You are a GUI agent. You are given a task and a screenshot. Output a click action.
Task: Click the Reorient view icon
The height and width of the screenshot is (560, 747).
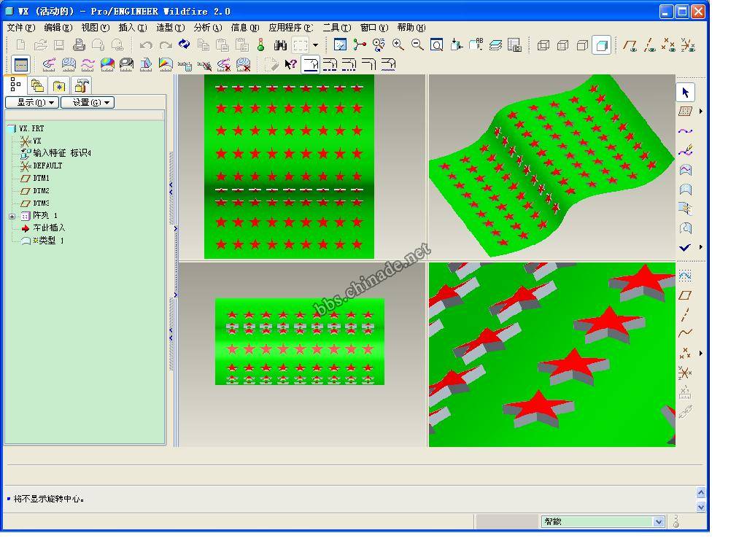coord(456,44)
